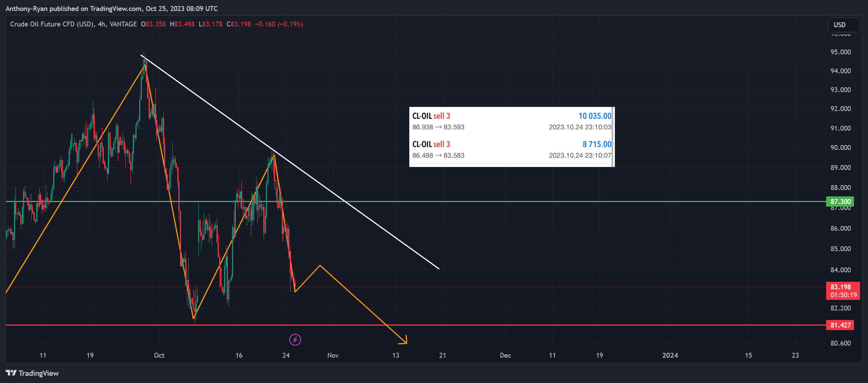The height and width of the screenshot is (383, 868).
Task: Click the purple lightning event icon
Action: [295, 340]
